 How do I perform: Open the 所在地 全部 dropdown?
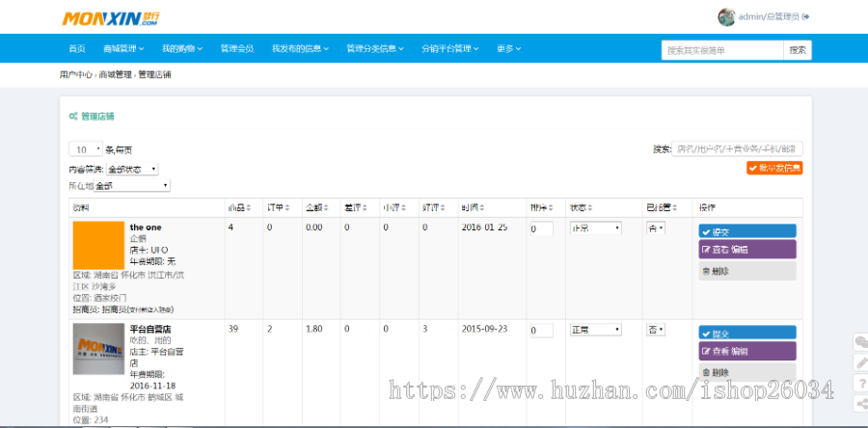coord(132,186)
